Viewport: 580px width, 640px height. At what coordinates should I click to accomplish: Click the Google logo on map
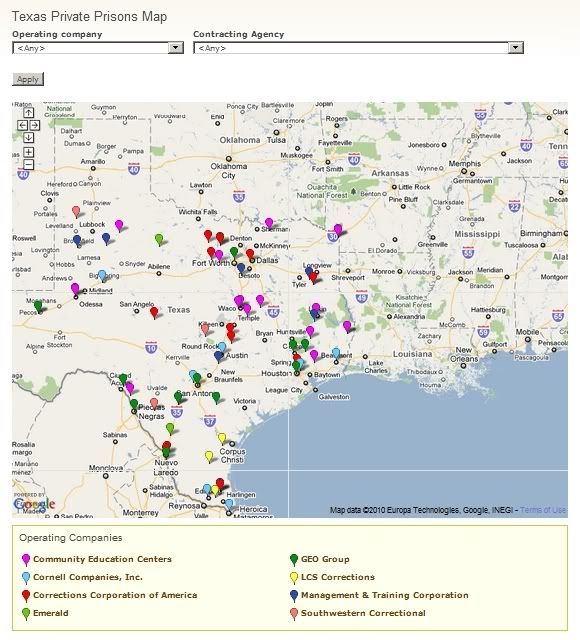tap(34, 504)
